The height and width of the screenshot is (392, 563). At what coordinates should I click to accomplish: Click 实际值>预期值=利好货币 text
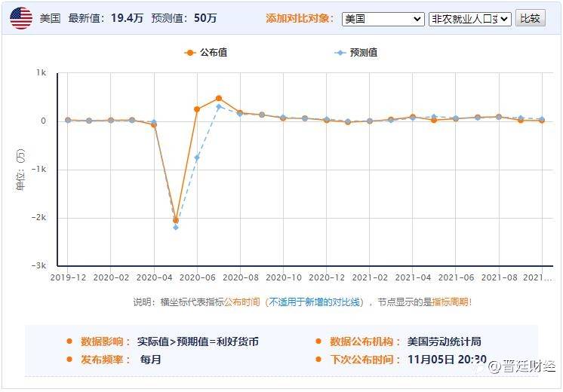tap(198, 341)
